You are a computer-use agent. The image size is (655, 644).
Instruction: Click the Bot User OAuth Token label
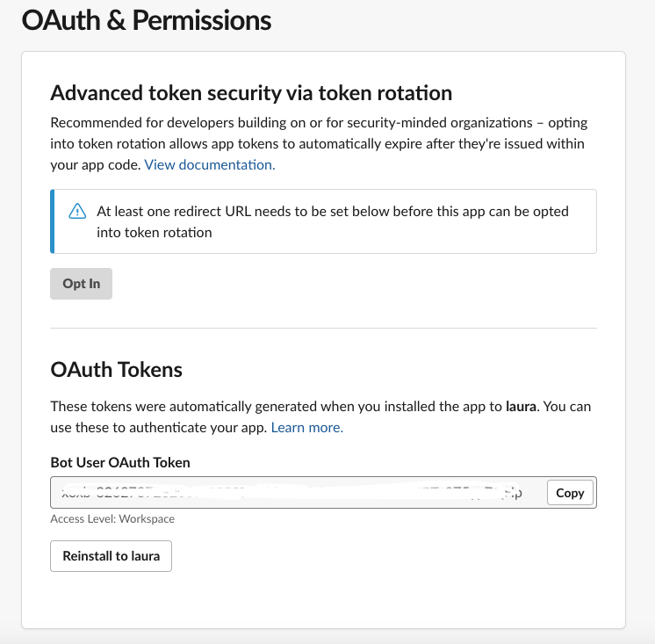[120, 462]
